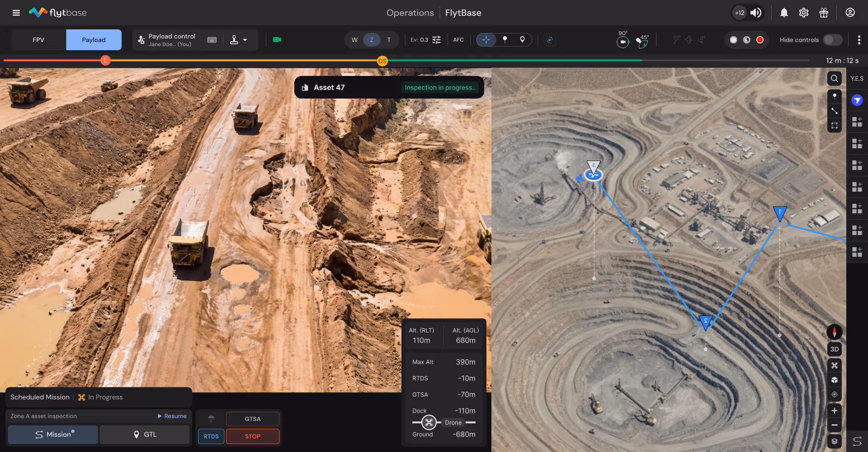The image size is (868, 452).
Task: Zoom in on the map
Action: click(x=835, y=410)
